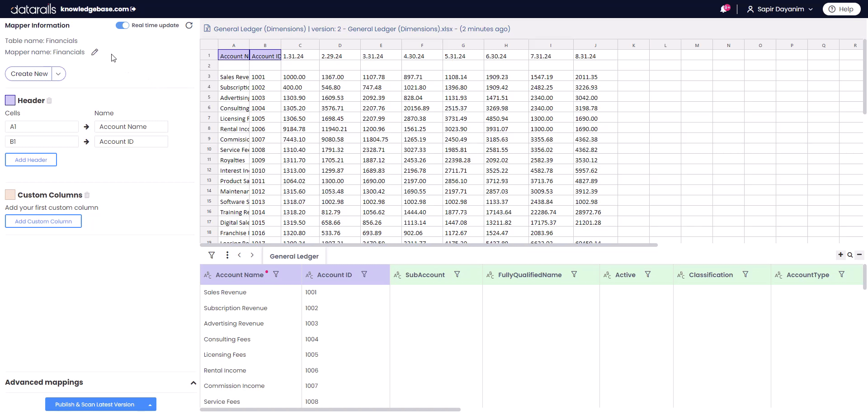The width and height of the screenshot is (868, 415).
Task: Edit mapper name with pencil icon
Action: coord(94,52)
